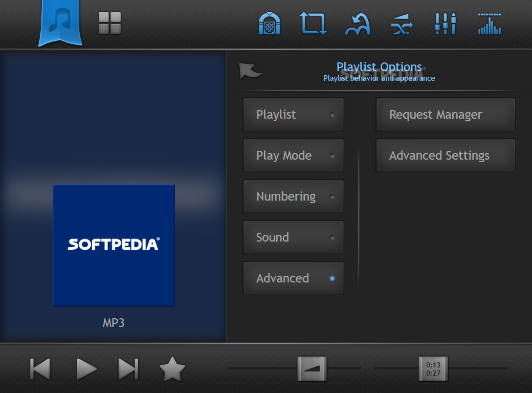This screenshot has width=532, height=393.
Task: Select the Advanced category
Action: tap(294, 278)
